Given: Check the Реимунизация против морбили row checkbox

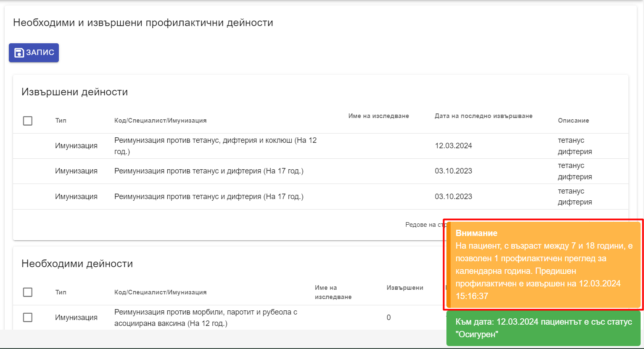Looking at the screenshot, I should [x=28, y=318].
